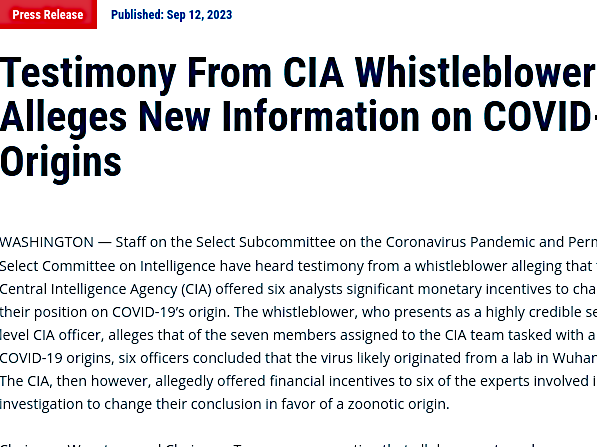Click the red Press Release badge
This screenshot has height=447, width=597.
click(x=48, y=14)
